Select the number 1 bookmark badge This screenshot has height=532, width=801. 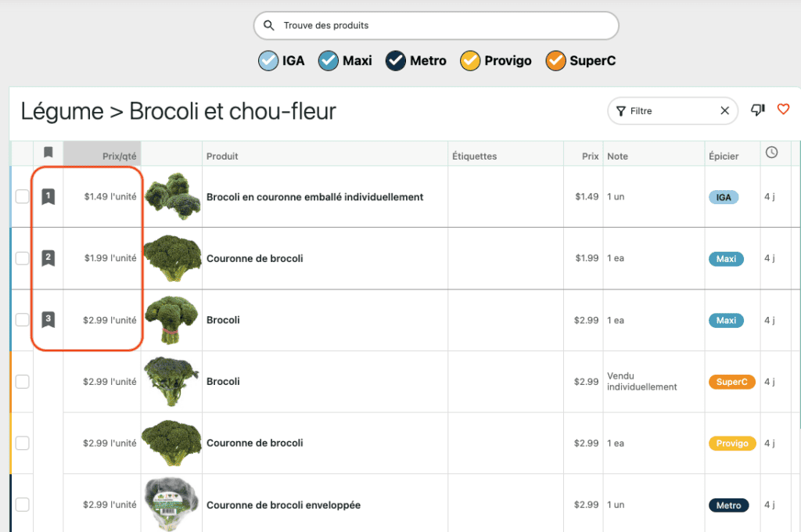tap(48, 196)
